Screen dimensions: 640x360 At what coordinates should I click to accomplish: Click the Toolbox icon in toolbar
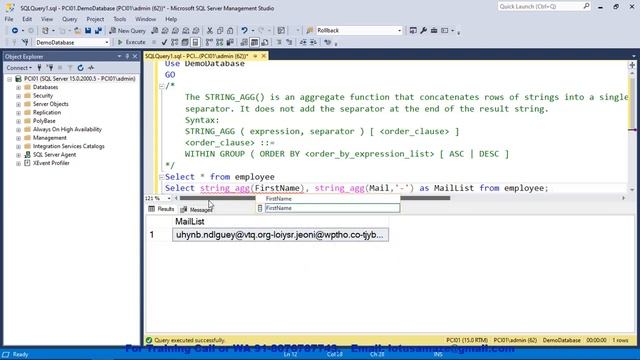[434, 31]
